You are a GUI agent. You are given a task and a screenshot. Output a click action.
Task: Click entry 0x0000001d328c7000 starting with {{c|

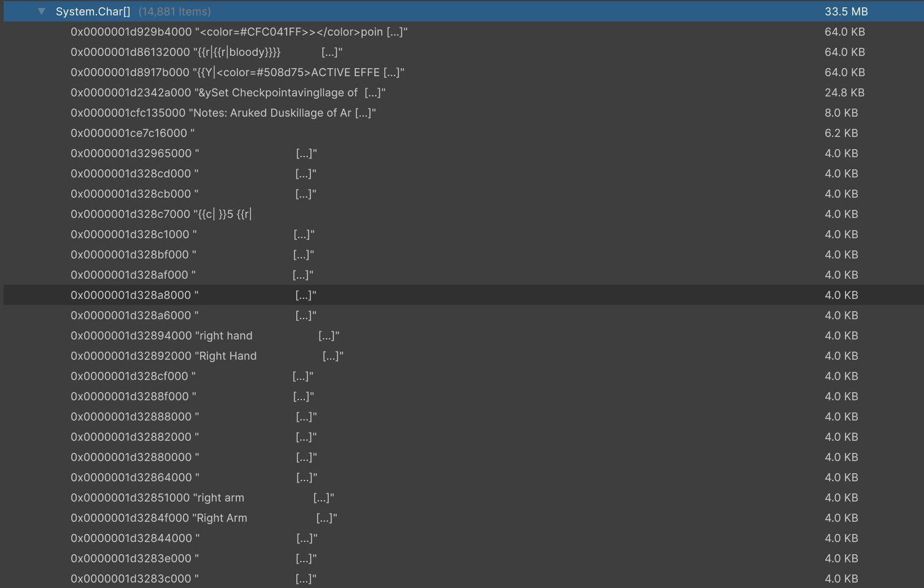pos(161,214)
